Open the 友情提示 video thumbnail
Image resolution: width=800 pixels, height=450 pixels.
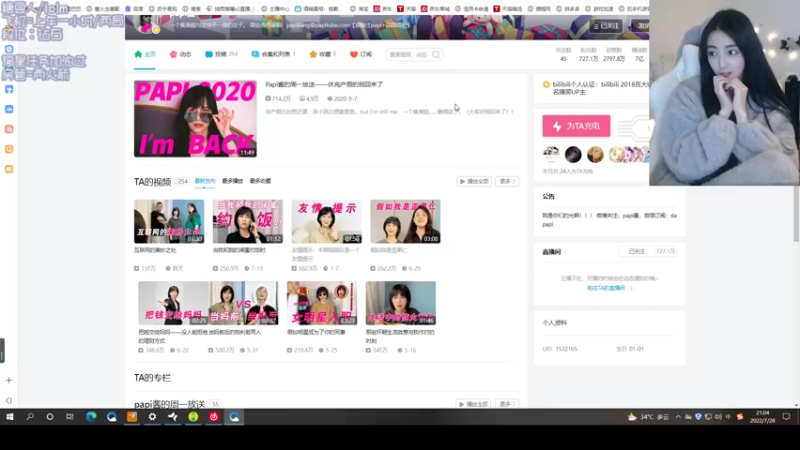point(327,221)
